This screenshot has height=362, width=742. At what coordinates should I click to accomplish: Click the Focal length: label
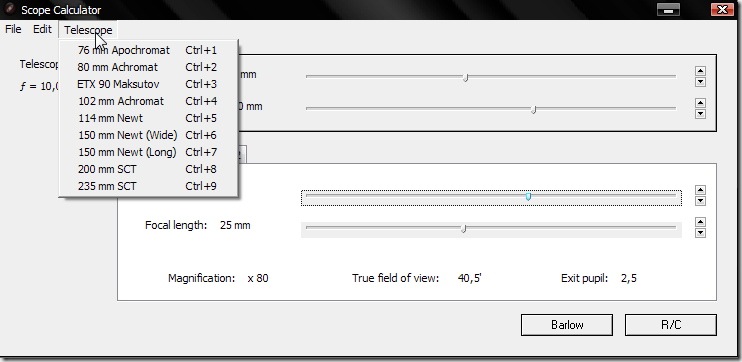click(176, 225)
